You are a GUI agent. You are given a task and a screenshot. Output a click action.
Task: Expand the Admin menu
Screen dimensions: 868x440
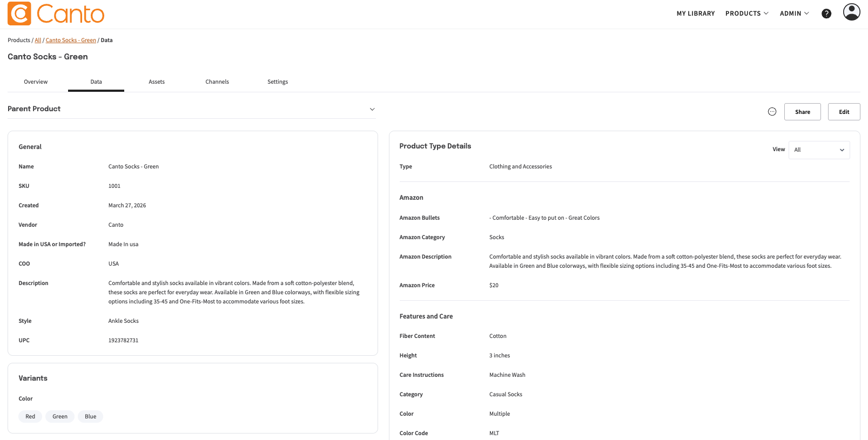pos(795,13)
